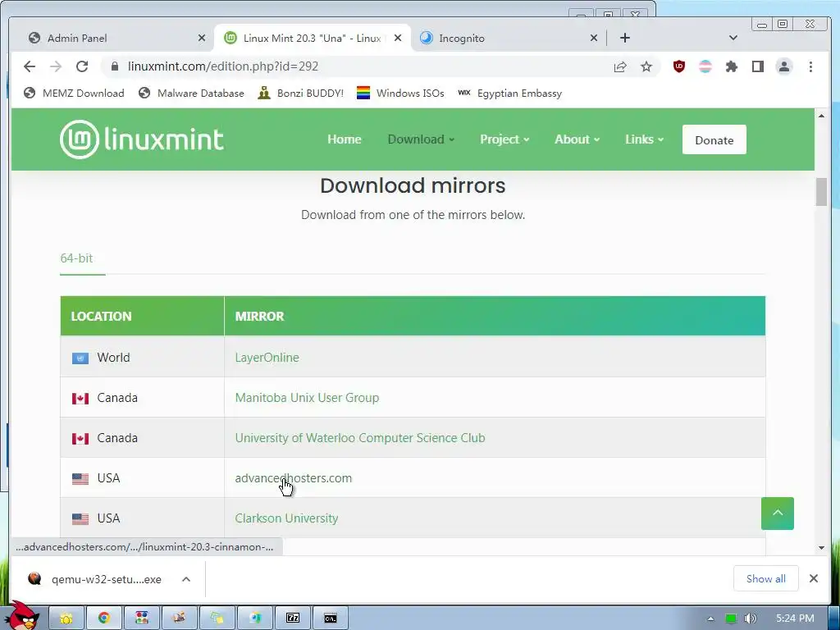Switch to the Incognito tab
840x630 pixels.
click(508, 38)
